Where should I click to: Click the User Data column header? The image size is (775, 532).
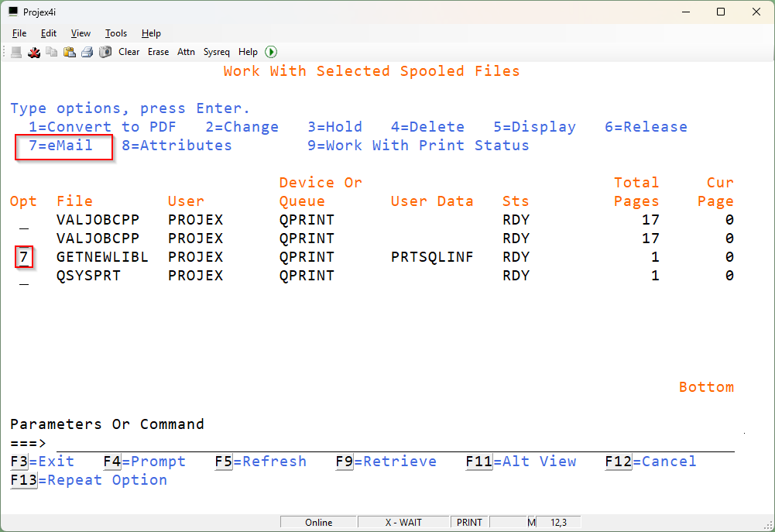coord(432,201)
